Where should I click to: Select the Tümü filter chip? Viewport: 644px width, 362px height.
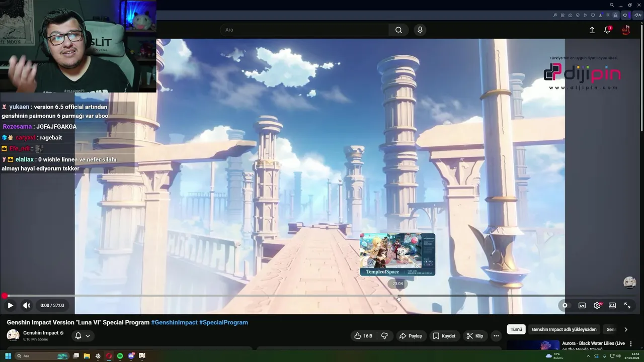[x=516, y=329]
